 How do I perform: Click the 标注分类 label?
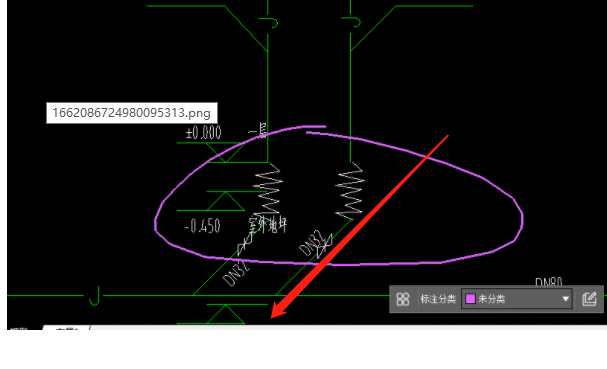click(x=438, y=299)
